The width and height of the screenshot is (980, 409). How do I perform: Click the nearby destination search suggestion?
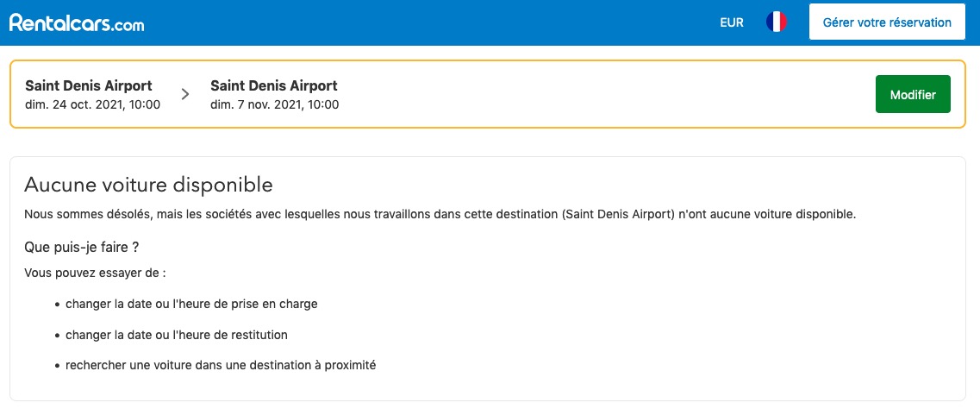[221, 365]
